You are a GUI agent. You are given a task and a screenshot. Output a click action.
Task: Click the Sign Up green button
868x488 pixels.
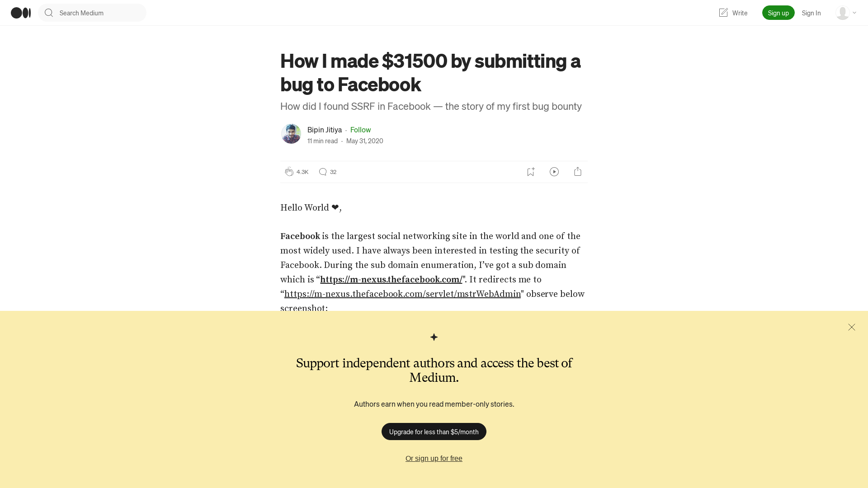pos(778,13)
